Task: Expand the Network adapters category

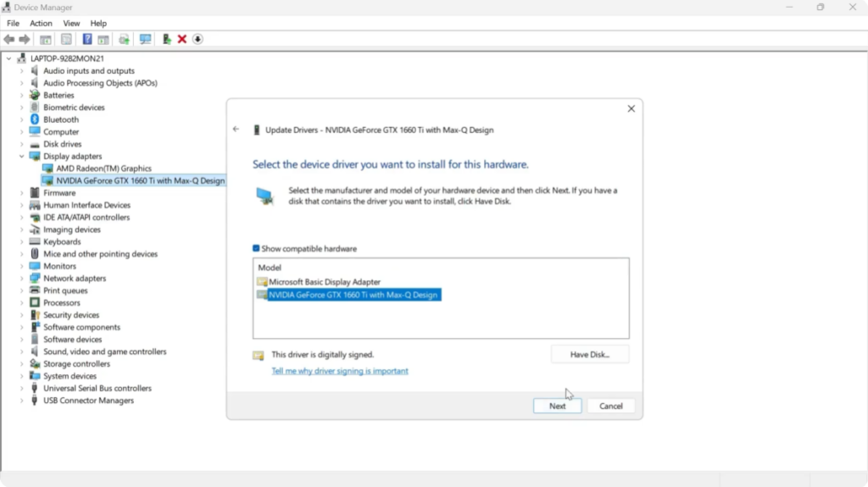Action: point(21,279)
